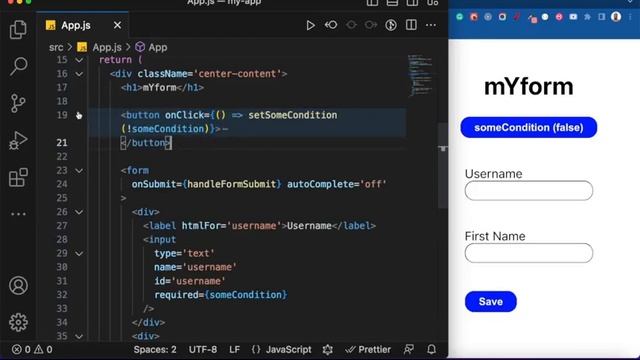The width and height of the screenshot is (640, 360).
Task: Select the App.js editor tab
Action: tap(83, 25)
